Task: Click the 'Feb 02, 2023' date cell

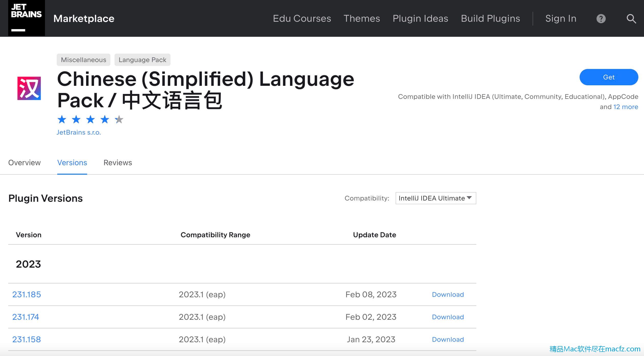Action: pos(371,317)
